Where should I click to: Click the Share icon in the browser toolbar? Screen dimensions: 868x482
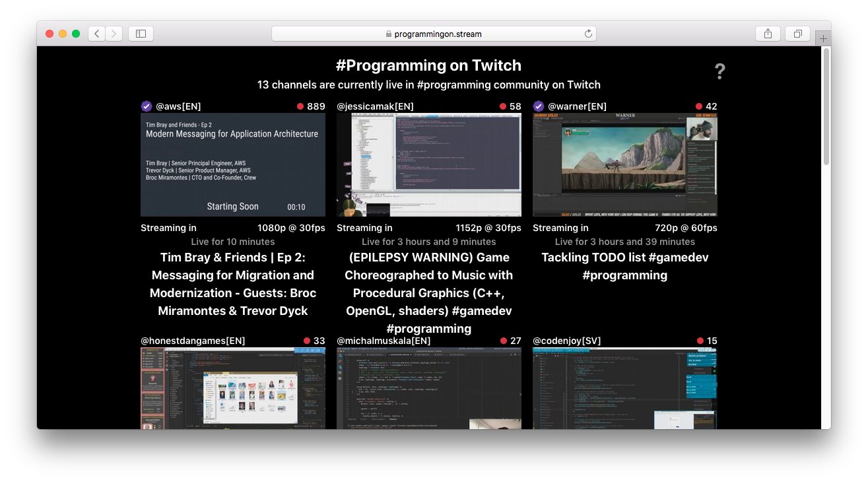(768, 33)
